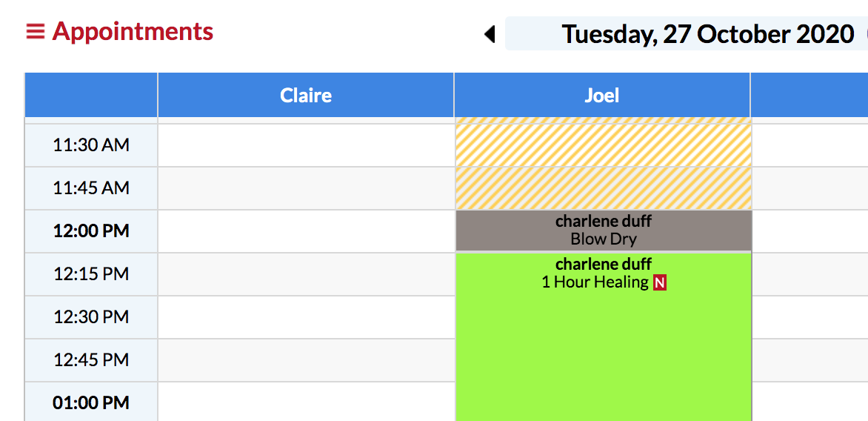The image size is (868, 421).
Task: Select Claire's 01:00 PM empty slot
Action: [306, 402]
